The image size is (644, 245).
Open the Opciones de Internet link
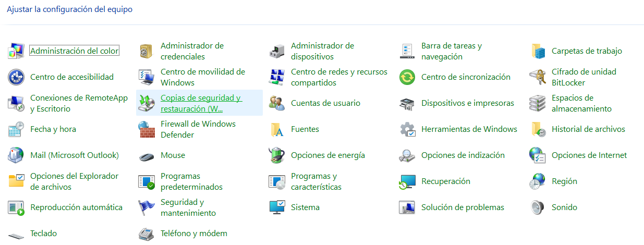click(589, 155)
